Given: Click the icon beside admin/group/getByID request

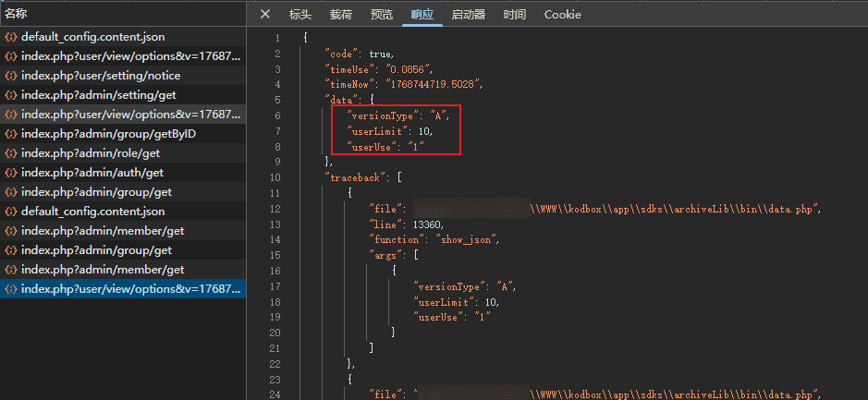Looking at the screenshot, I should pos(11,134).
